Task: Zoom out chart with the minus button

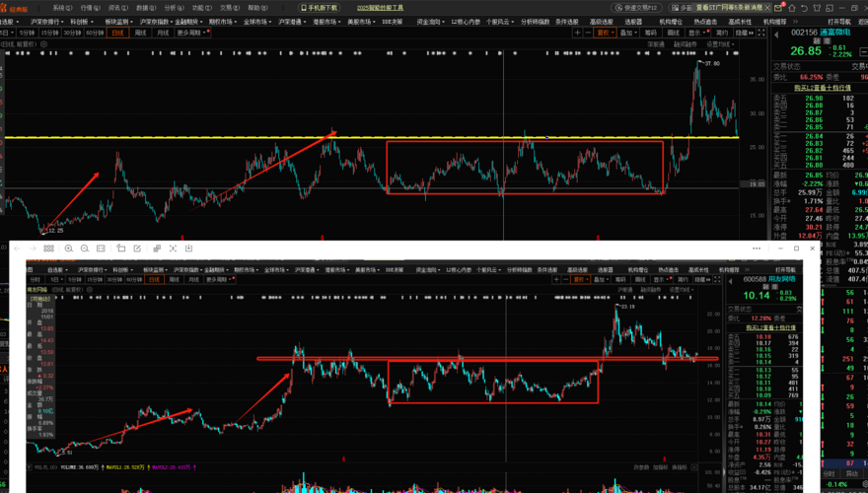Action: point(589,33)
